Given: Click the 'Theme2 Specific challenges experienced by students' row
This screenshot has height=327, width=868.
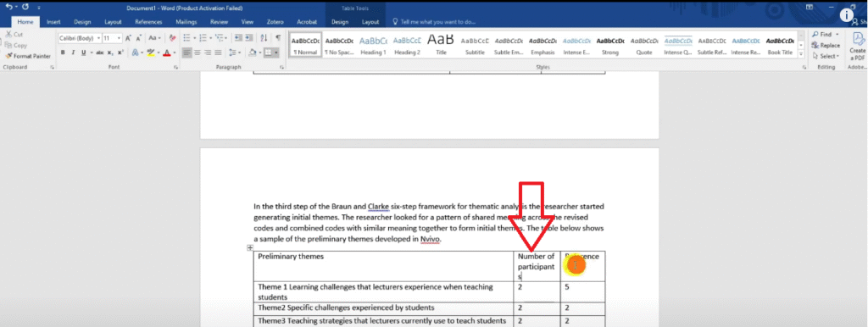Looking at the screenshot, I should click(384, 308).
